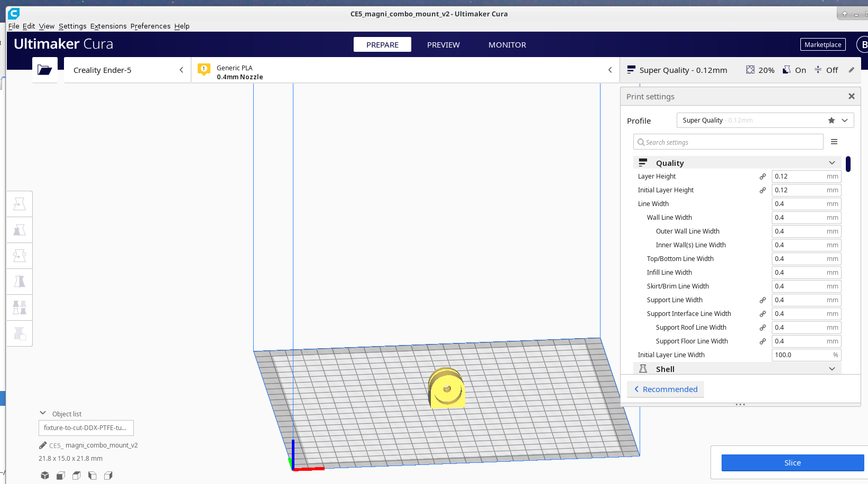
Task: Edit the Wall Line Width value field
Action: point(806,218)
